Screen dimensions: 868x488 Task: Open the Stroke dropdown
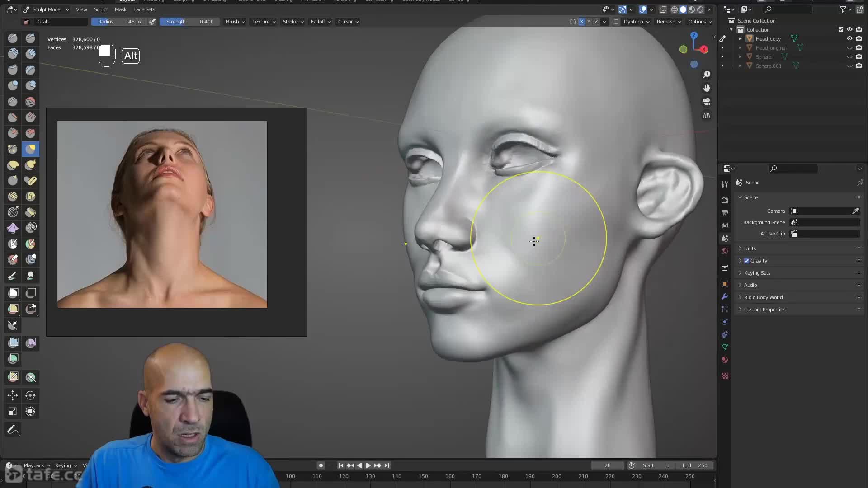(x=293, y=22)
